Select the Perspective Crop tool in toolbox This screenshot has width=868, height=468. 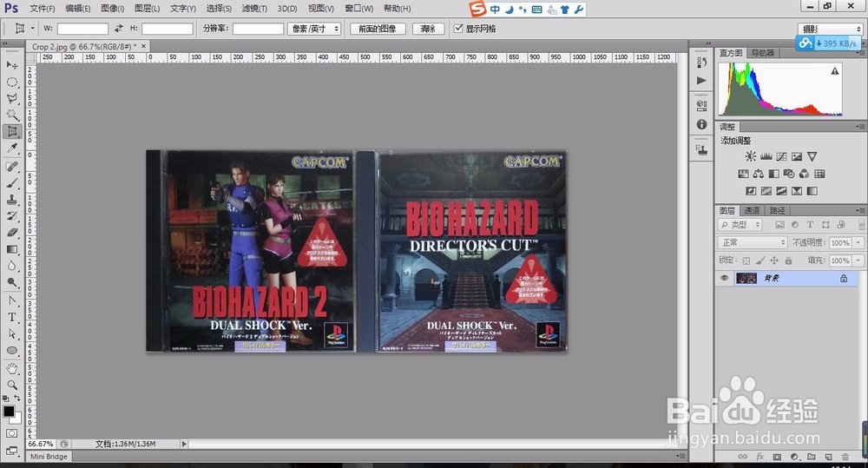(x=11, y=132)
